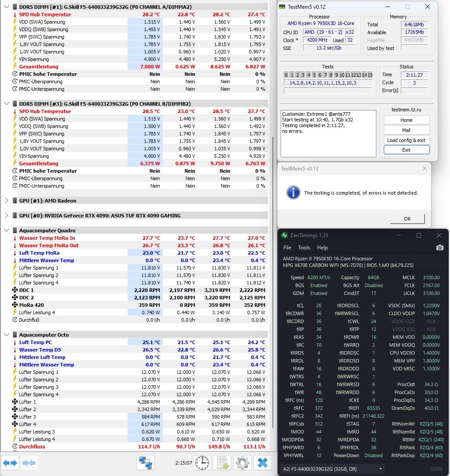Screen dimensions: 450x476
Task: Open the ZenTimings File menu
Action: (x=287, y=248)
